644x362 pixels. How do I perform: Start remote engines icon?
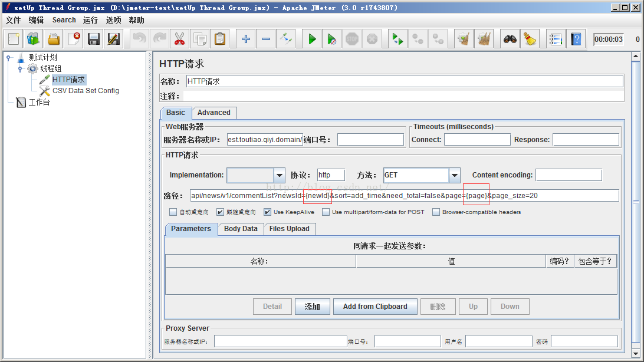click(x=397, y=40)
